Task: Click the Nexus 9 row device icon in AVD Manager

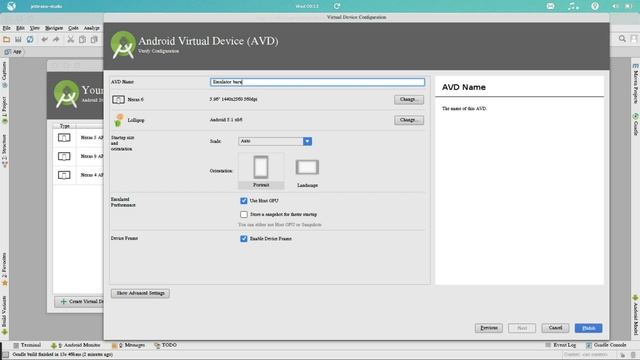Action: click(64, 156)
